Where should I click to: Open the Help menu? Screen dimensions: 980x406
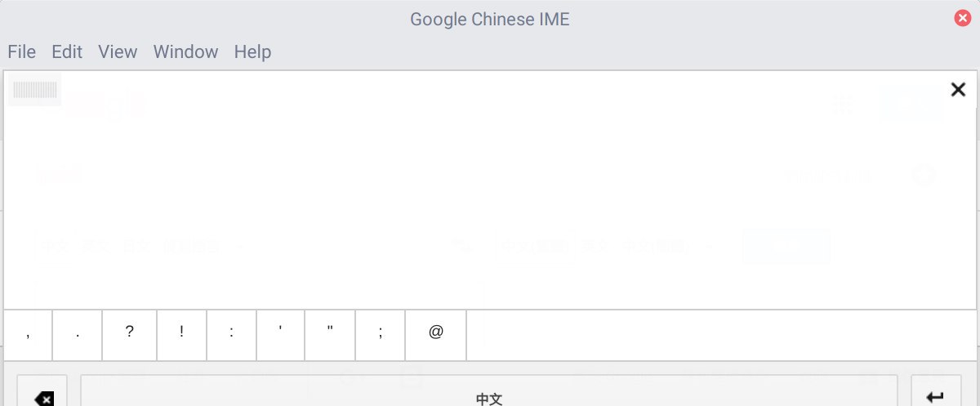[x=252, y=51]
